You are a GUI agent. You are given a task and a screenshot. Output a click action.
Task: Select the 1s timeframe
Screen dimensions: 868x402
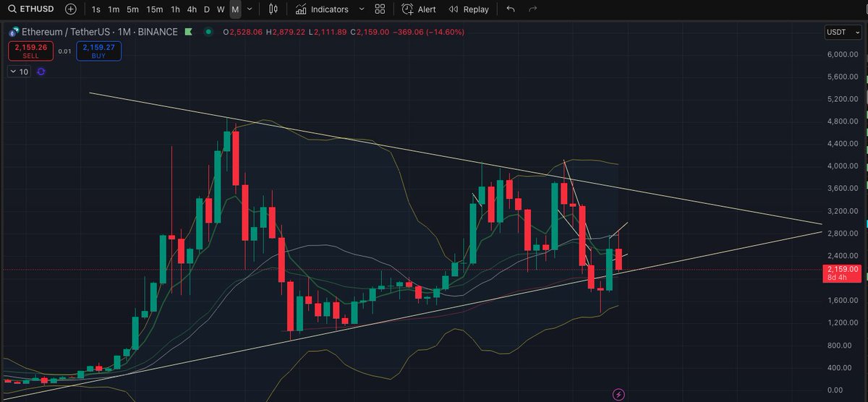point(96,9)
